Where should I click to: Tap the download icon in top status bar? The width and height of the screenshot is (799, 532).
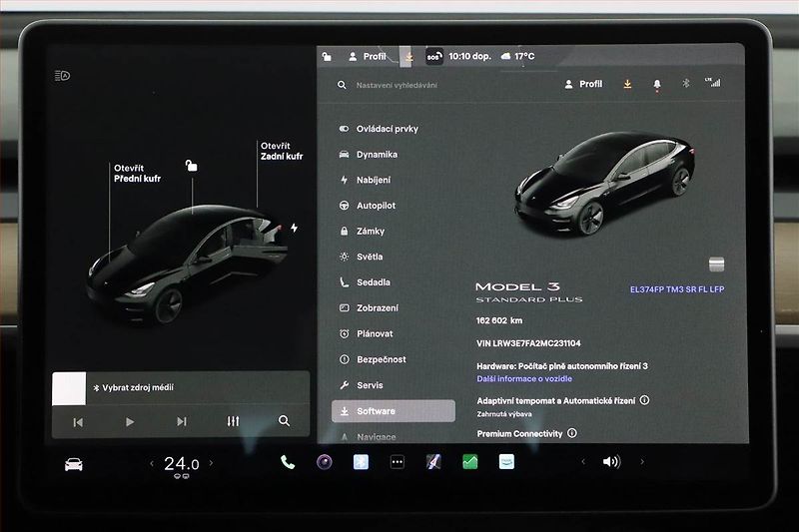pos(408,58)
